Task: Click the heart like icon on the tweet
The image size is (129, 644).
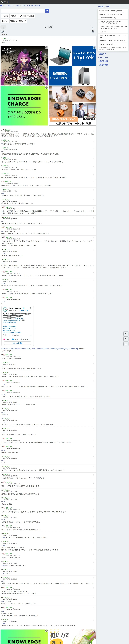Action: pos(4,339)
